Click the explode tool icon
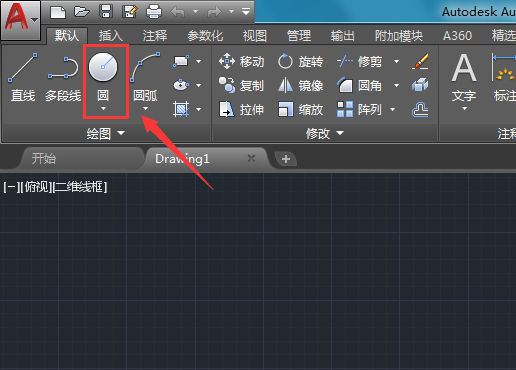Viewport: 516px width, 370px height. 420,85
